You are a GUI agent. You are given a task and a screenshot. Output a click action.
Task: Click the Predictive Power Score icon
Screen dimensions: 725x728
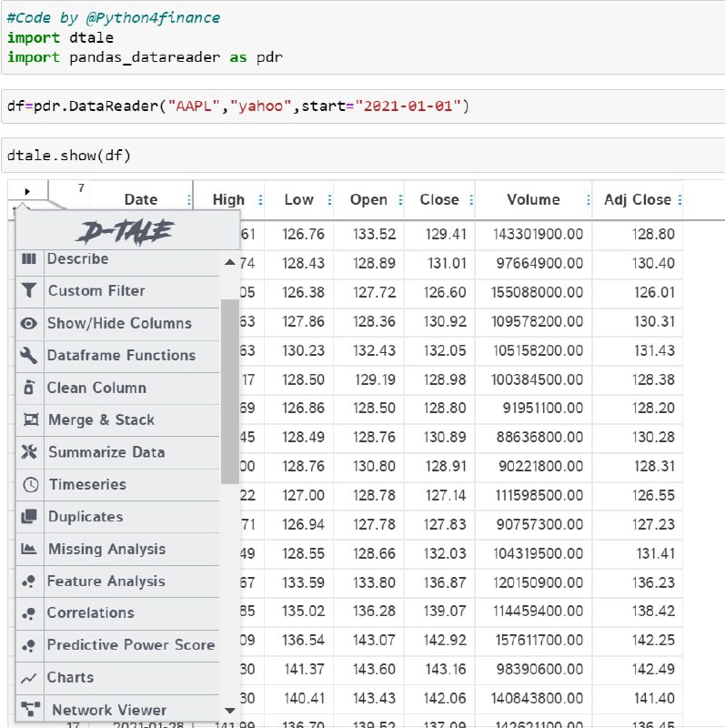point(29,645)
